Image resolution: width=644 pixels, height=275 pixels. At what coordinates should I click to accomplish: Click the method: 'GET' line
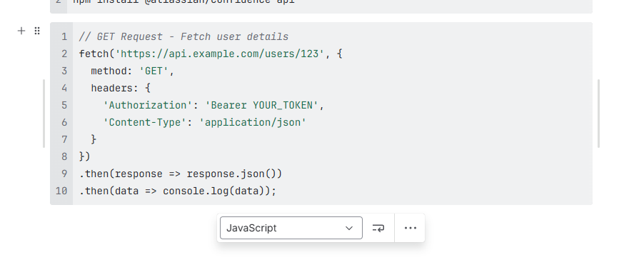133,71
